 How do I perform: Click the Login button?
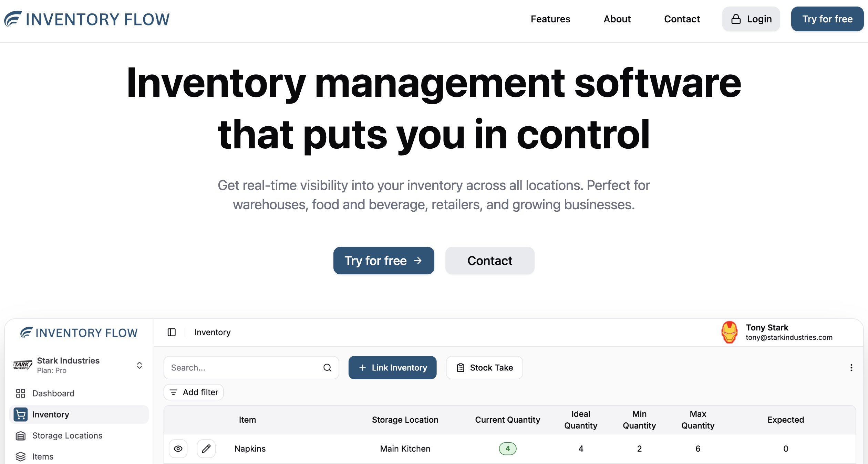coord(751,19)
